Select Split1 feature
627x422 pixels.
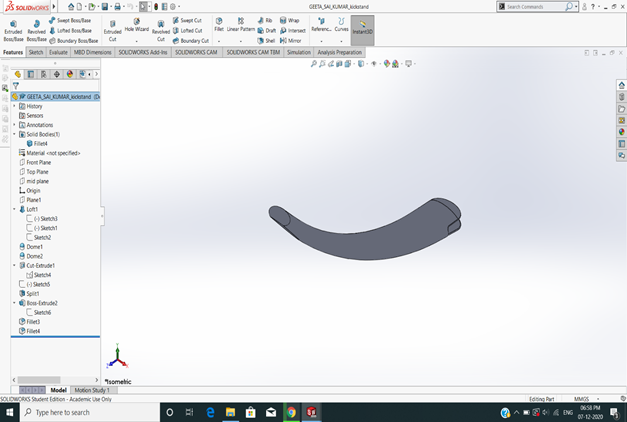click(29, 294)
